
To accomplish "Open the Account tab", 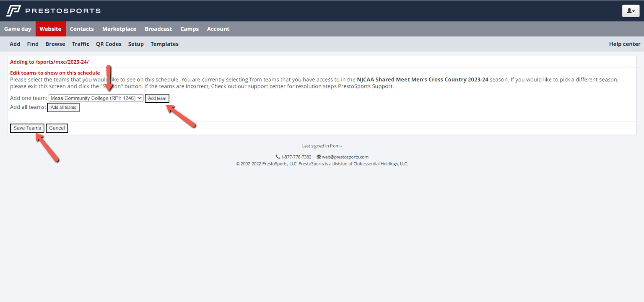I will point(218,29).
